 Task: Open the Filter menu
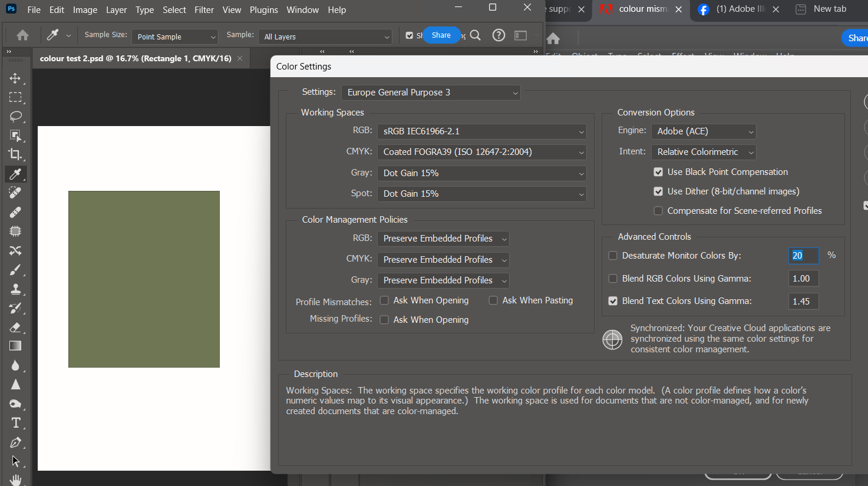204,9
